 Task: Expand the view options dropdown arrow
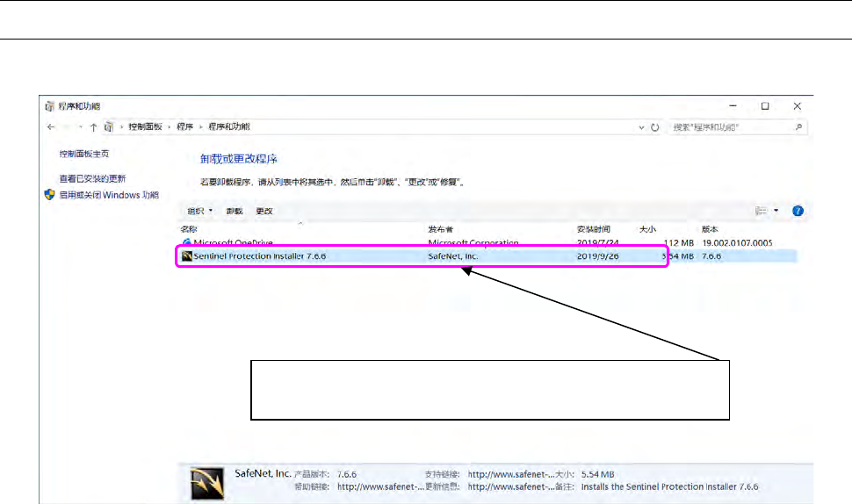point(776,211)
